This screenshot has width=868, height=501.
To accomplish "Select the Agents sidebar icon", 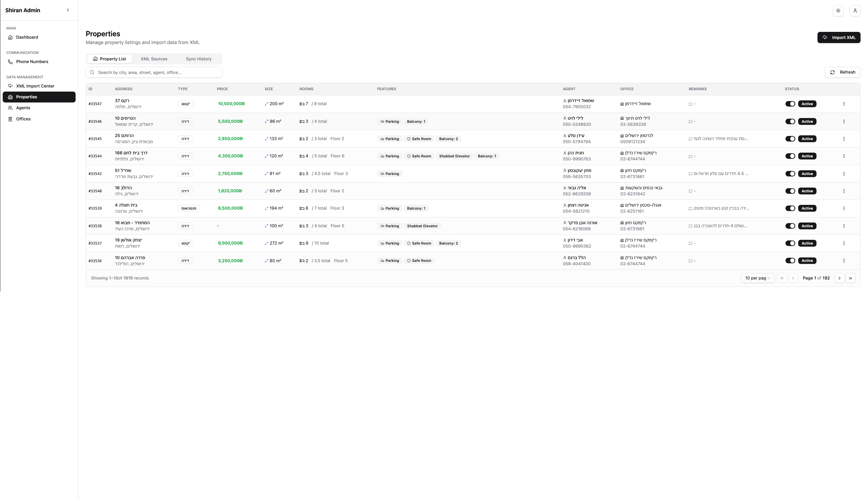I will coord(10,108).
